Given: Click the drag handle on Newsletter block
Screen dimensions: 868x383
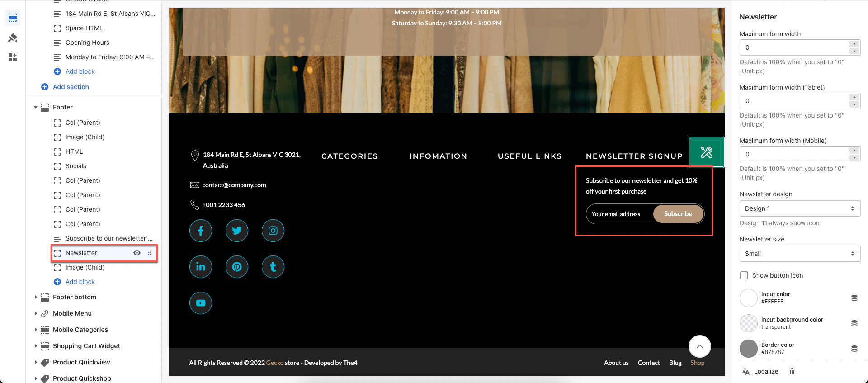Looking at the screenshot, I should point(150,253).
